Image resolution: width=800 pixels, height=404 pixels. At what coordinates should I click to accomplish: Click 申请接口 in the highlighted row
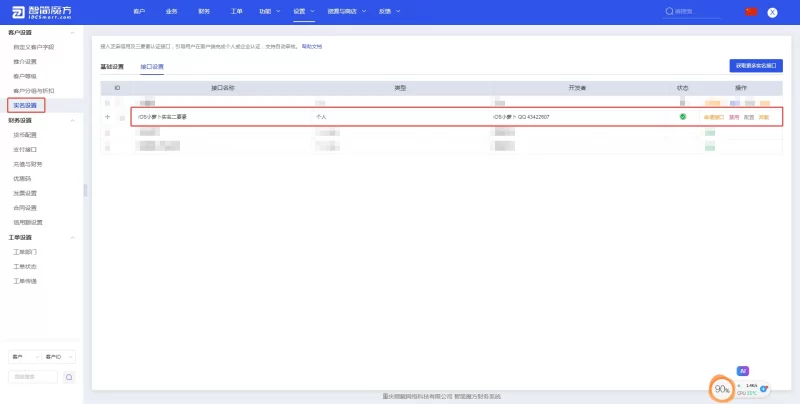tap(713, 117)
